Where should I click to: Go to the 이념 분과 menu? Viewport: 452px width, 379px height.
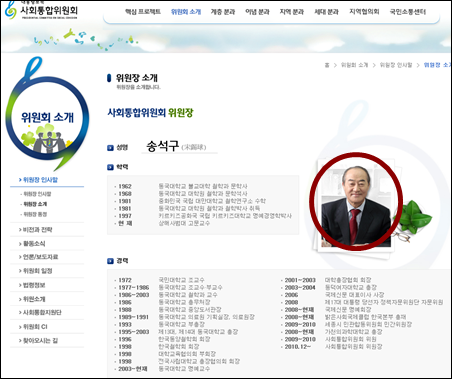(257, 12)
